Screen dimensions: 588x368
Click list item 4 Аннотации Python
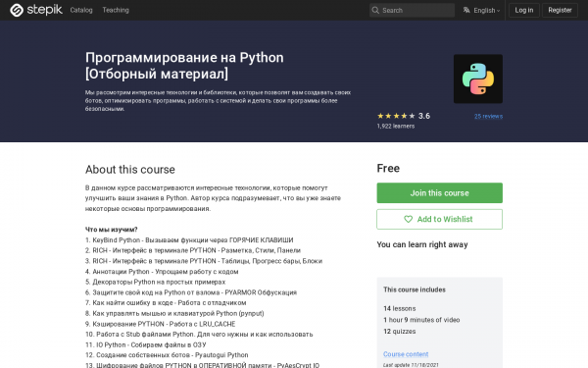pyautogui.click(x=162, y=272)
